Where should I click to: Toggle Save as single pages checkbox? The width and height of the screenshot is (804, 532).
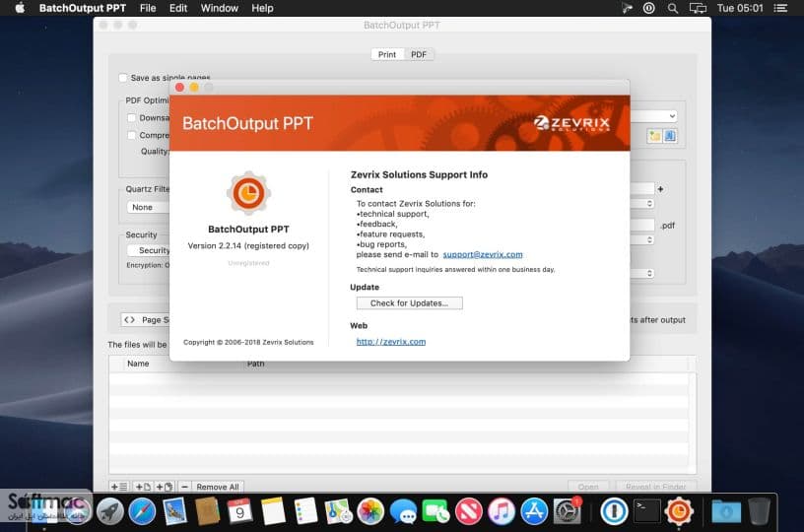123,78
